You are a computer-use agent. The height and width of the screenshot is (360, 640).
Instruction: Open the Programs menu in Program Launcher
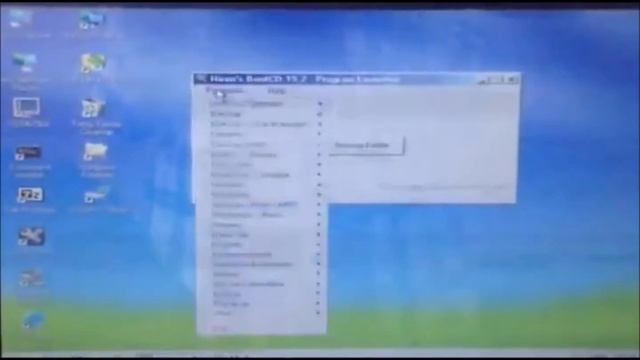point(224,91)
